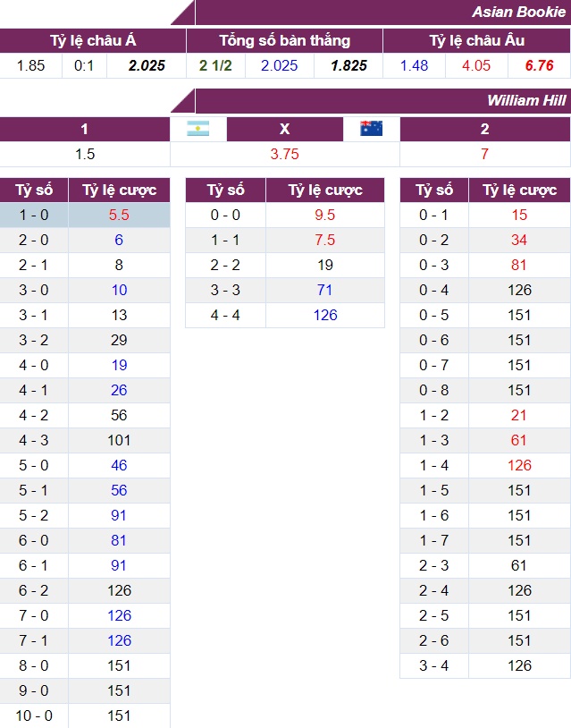The height and width of the screenshot is (728, 571).
Task: Select the William Hill header tab
Action: click(x=525, y=100)
